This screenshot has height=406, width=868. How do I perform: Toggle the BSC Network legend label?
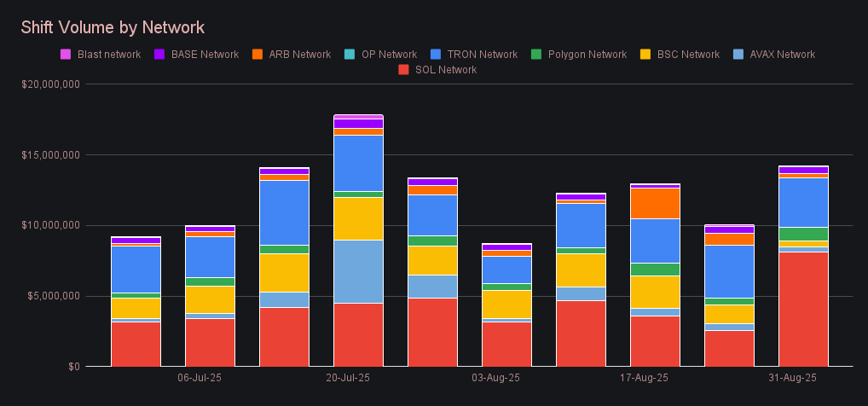686,55
